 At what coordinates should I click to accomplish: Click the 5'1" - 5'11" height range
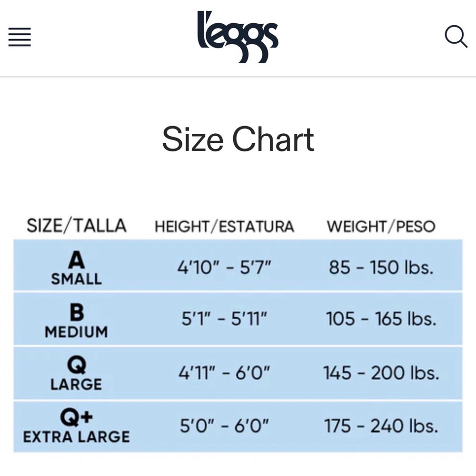click(224, 318)
